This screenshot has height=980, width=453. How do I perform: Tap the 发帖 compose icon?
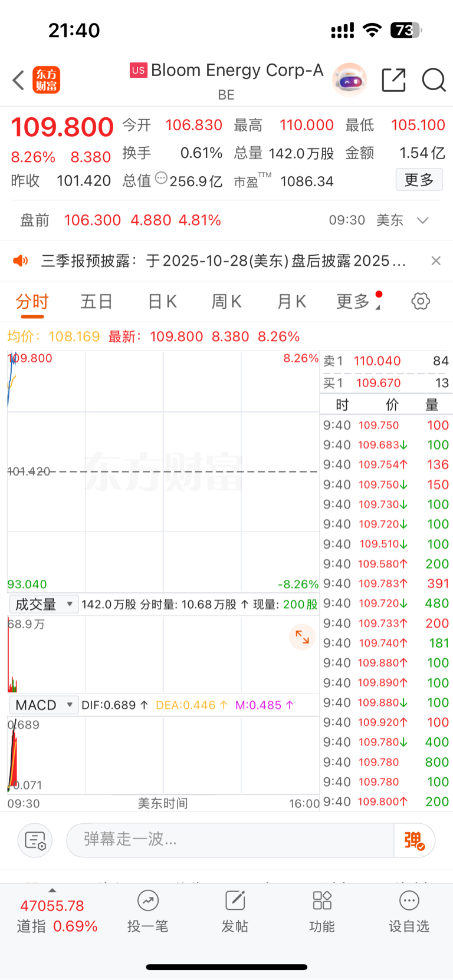pyautogui.click(x=235, y=900)
